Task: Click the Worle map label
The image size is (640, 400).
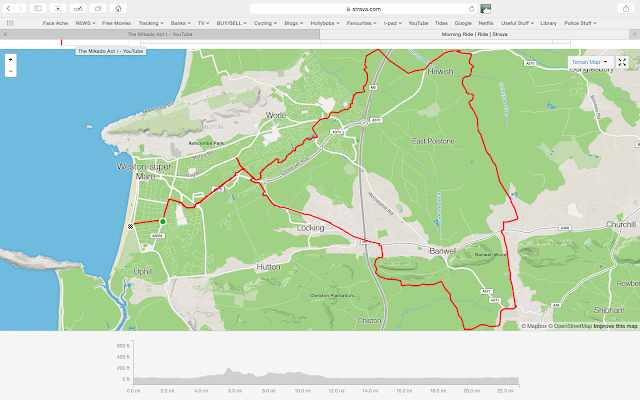Action: click(276, 116)
